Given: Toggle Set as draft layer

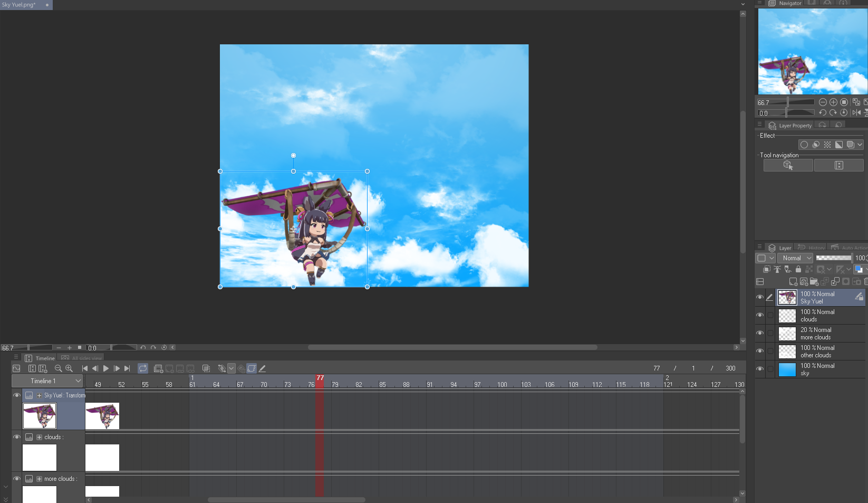Looking at the screenshot, I should point(788,269).
